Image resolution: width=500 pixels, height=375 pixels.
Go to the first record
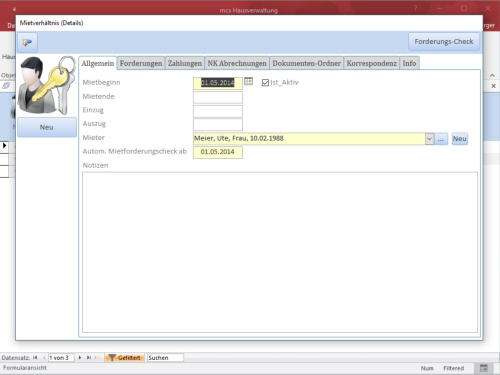35,358
